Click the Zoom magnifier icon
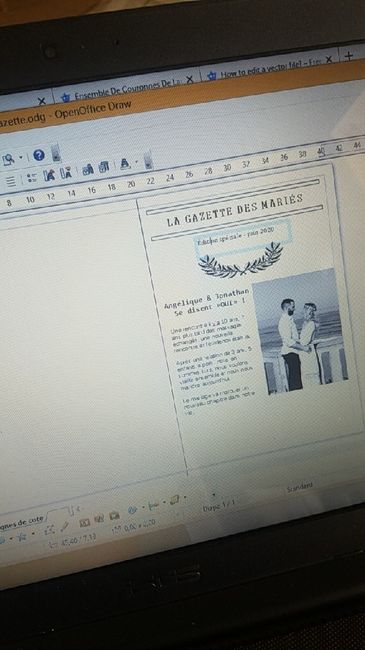This screenshot has height=650, width=365. click(x=8, y=158)
